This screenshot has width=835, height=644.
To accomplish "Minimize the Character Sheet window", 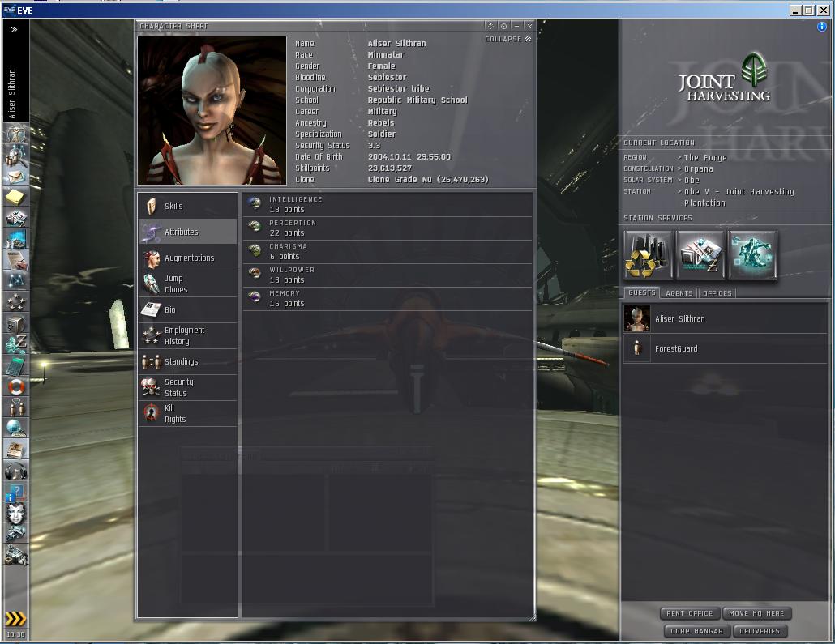I will click(516, 26).
